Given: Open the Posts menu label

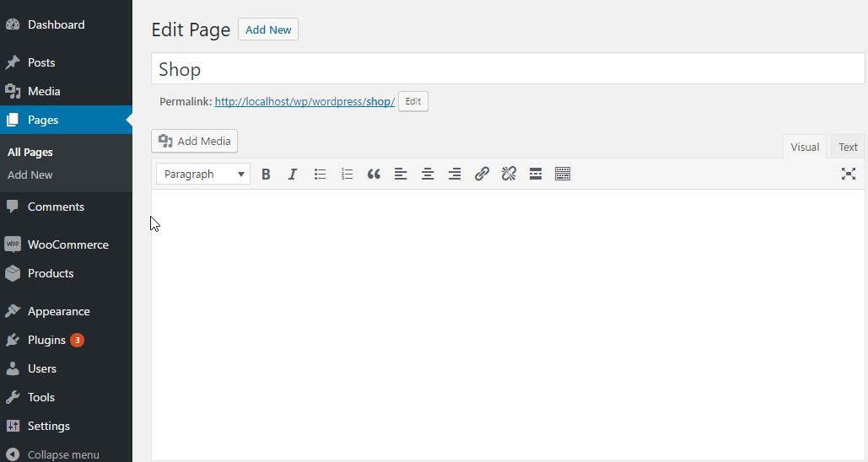Looking at the screenshot, I should (x=41, y=62).
